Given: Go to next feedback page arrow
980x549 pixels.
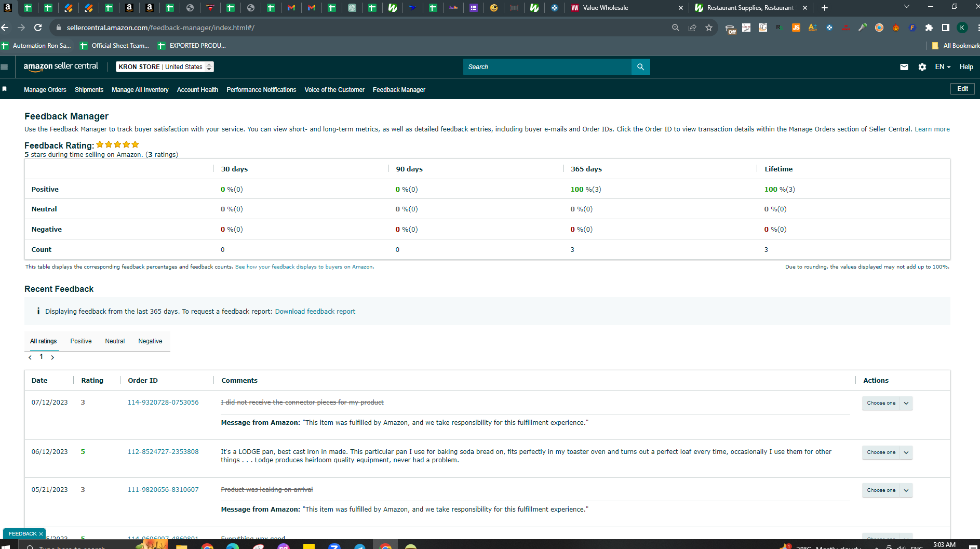Looking at the screenshot, I should [52, 357].
